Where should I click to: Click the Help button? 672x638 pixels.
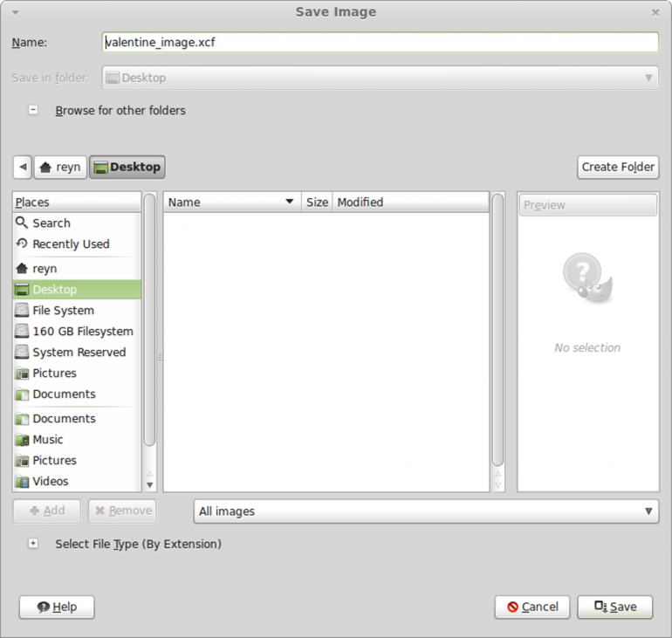(57, 607)
